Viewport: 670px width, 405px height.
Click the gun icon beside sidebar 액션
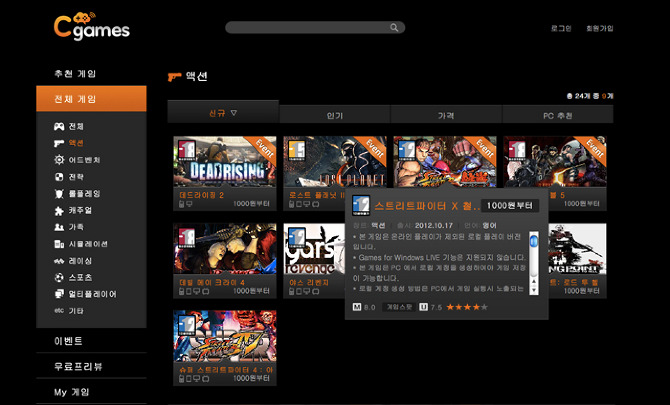pos(59,143)
